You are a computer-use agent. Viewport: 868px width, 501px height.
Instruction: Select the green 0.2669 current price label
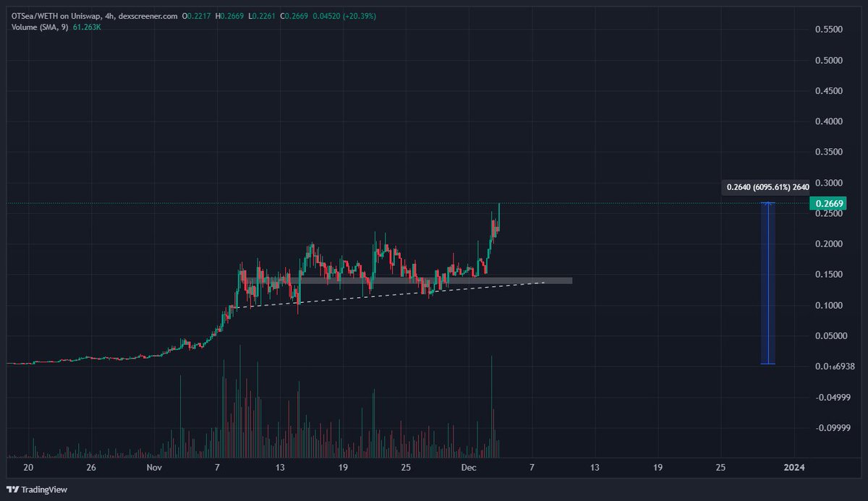coord(830,204)
